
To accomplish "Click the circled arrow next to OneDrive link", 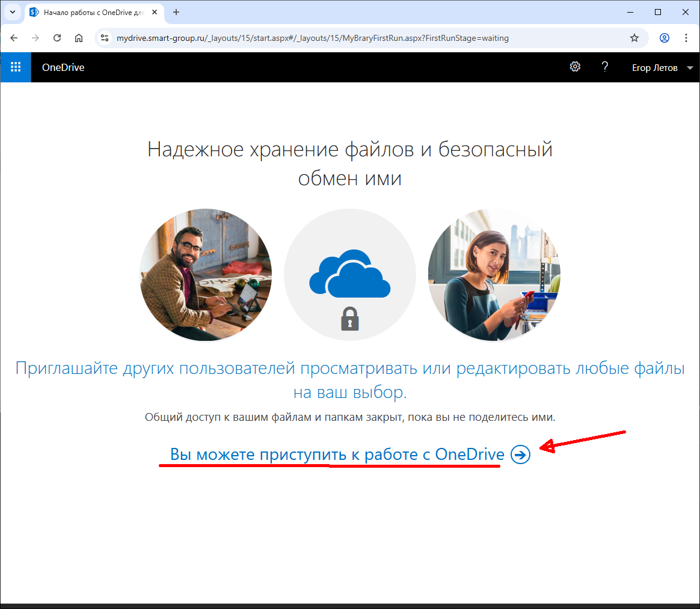I will coord(520,455).
